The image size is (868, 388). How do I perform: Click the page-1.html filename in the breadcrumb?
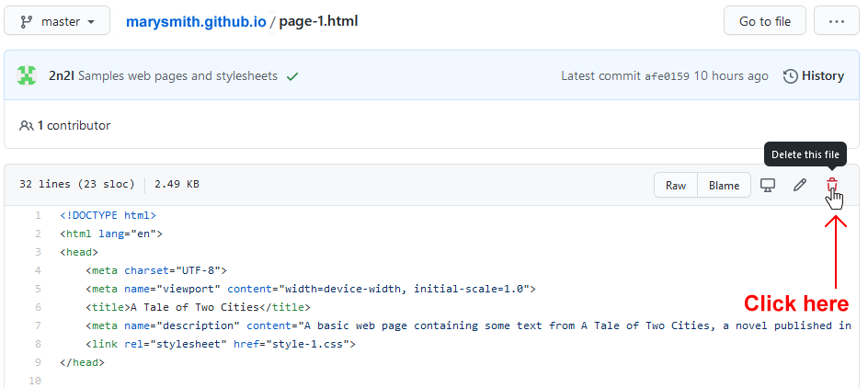point(319,21)
